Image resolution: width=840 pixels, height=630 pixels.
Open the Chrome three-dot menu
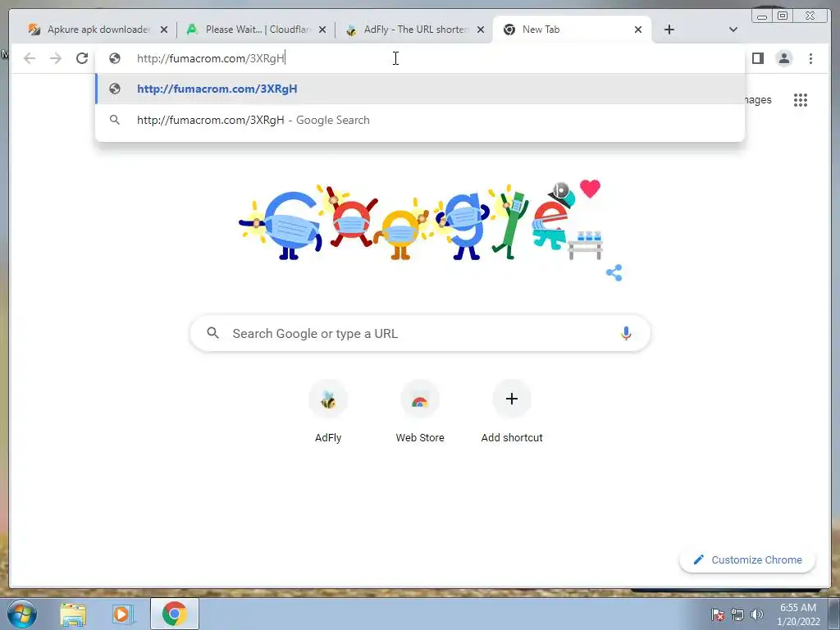pyautogui.click(x=810, y=58)
